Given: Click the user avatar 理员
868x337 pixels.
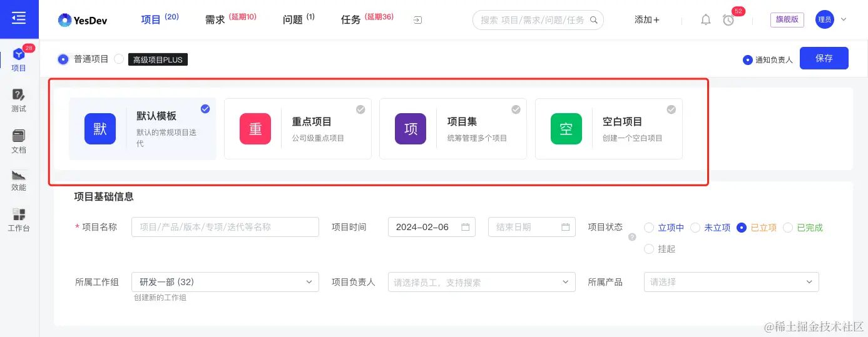Looking at the screenshot, I should [825, 19].
